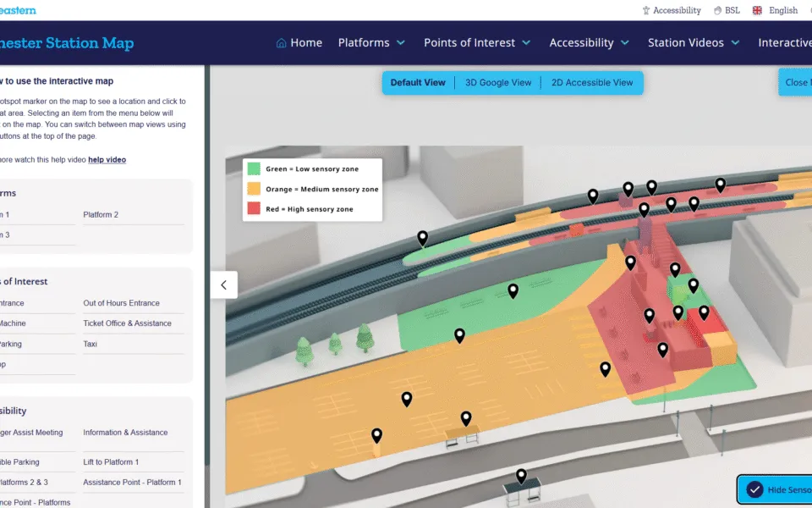Click the orange medium sensory zone swatch
The width and height of the screenshot is (812, 508).
(x=254, y=189)
